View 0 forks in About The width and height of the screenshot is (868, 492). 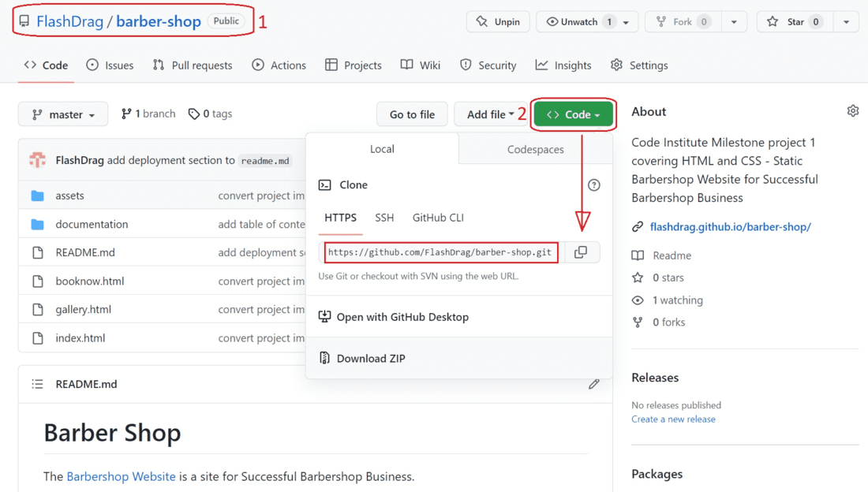click(x=658, y=322)
